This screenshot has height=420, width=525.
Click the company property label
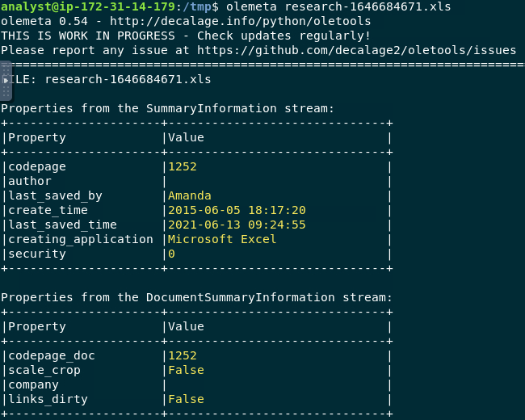click(x=32, y=384)
